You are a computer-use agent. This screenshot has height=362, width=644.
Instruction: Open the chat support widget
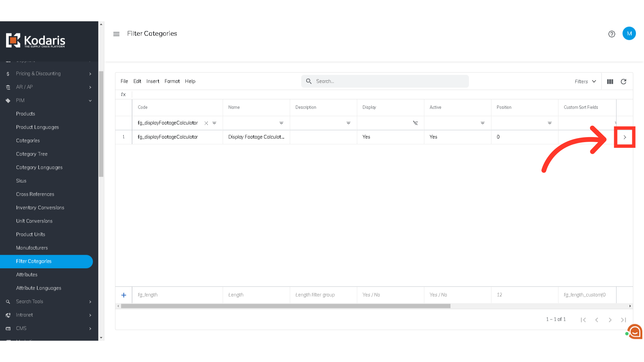click(635, 331)
